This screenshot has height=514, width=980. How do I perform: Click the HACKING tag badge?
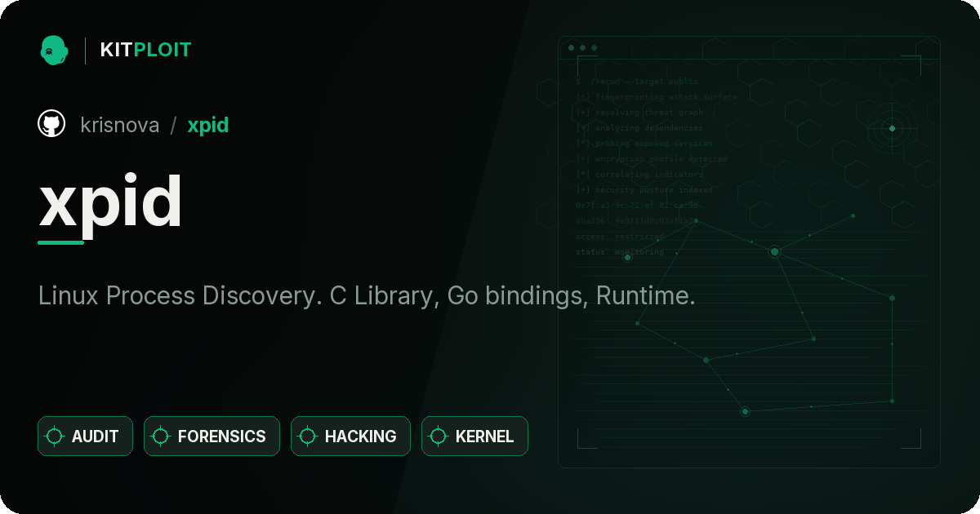tap(350, 436)
